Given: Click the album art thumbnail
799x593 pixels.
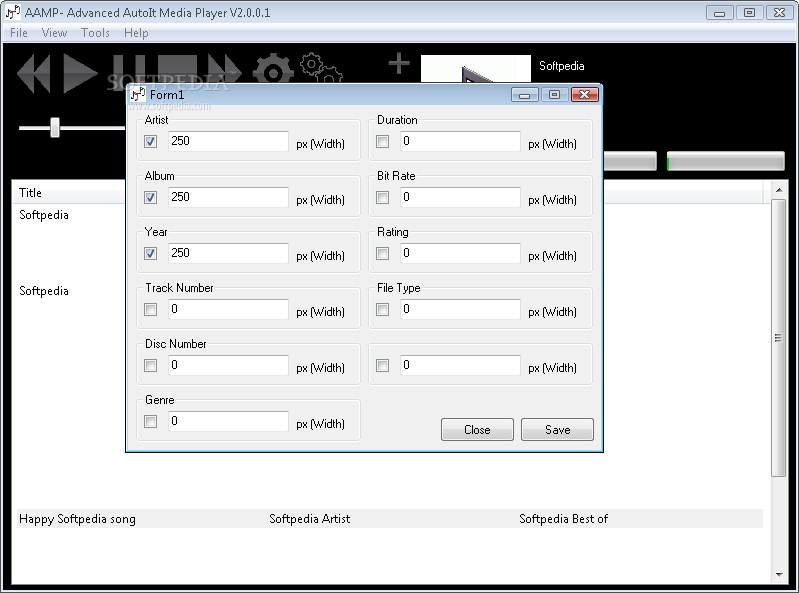Looking at the screenshot, I should (x=475, y=69).
